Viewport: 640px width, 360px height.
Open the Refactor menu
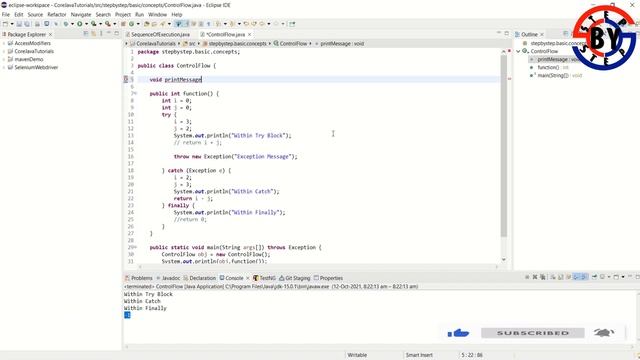click(57, 15)
